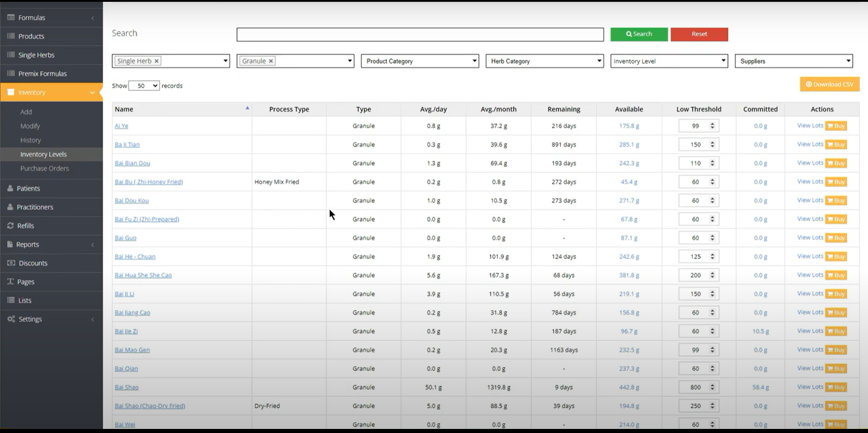Go to the Patients section
Viewport: 868px width, 433px height.
pos(28,188)
